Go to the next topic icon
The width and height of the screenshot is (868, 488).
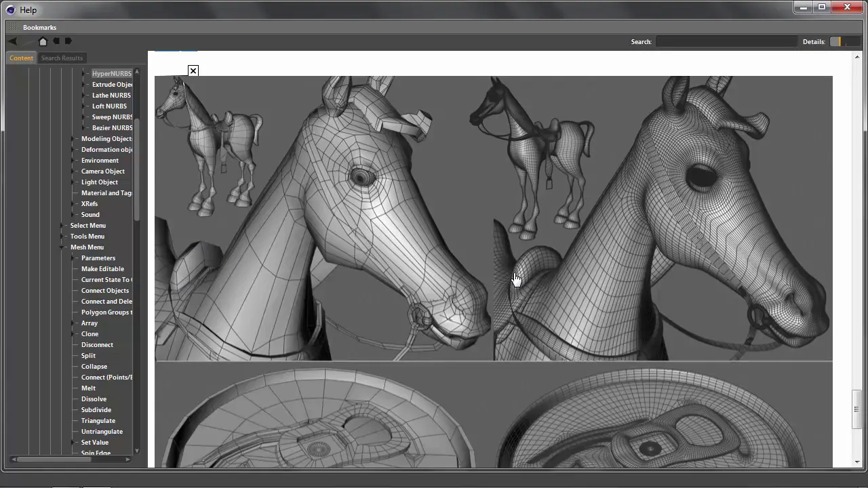tap(68, 41)
